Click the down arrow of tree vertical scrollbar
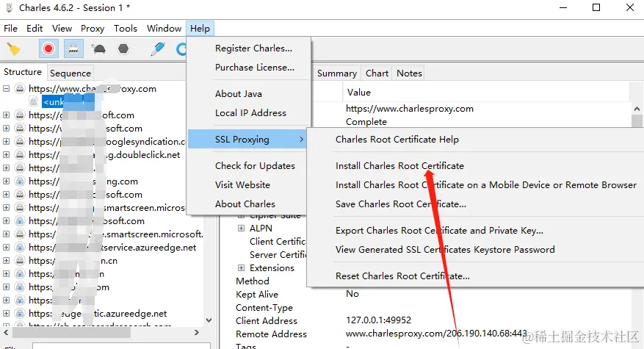The height and width of the screenshot is (349, 644). (x=209, y=320)
